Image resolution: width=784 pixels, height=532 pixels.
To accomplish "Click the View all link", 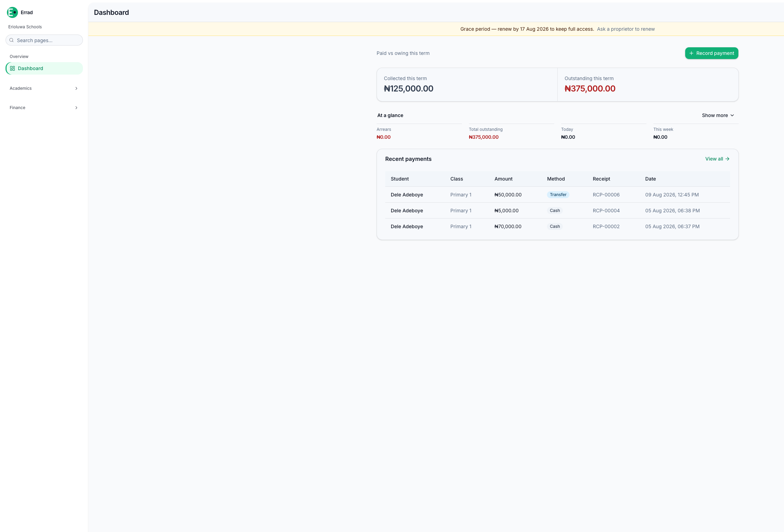I will click(x=717, y=159).
